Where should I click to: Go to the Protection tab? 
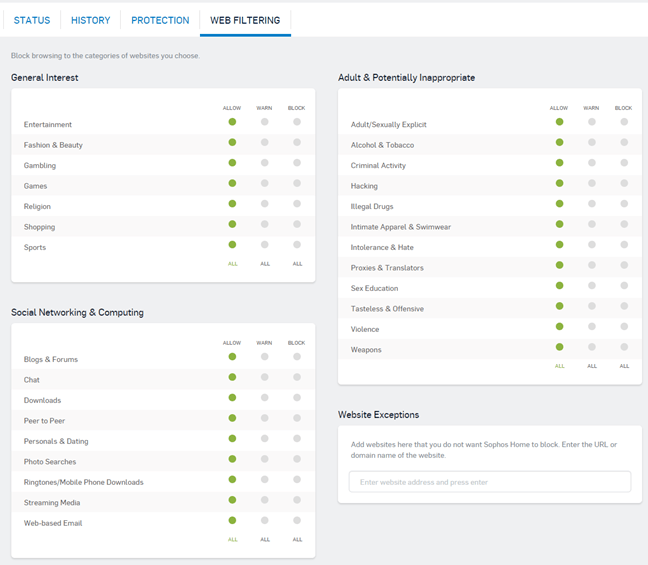coord(160,20)
